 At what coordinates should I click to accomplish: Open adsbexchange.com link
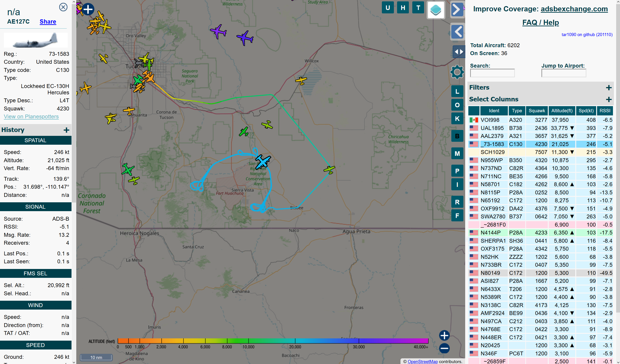(x=574, y=9)
